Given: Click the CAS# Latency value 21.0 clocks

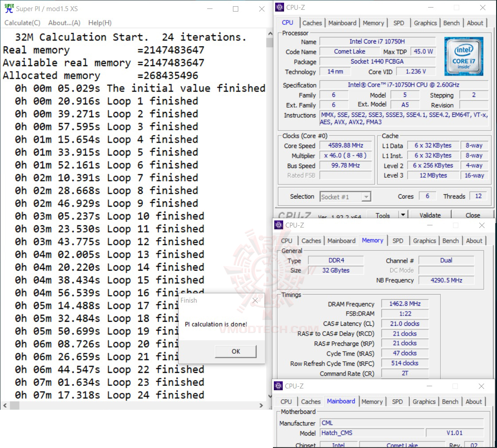Looking at the screenshot, I should 405,324.
